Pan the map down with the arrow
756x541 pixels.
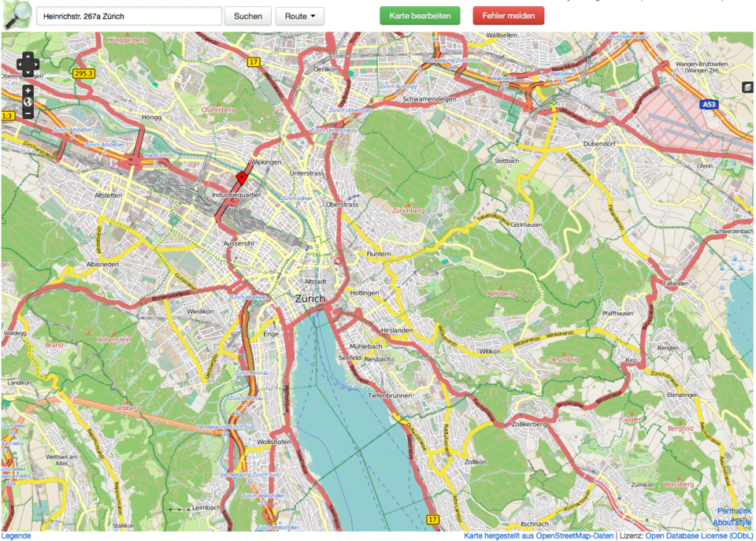coord(28,73)
